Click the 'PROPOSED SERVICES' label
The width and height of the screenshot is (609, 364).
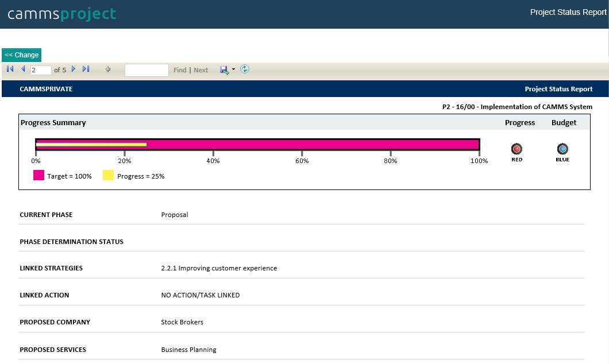[x=53, y=350]
